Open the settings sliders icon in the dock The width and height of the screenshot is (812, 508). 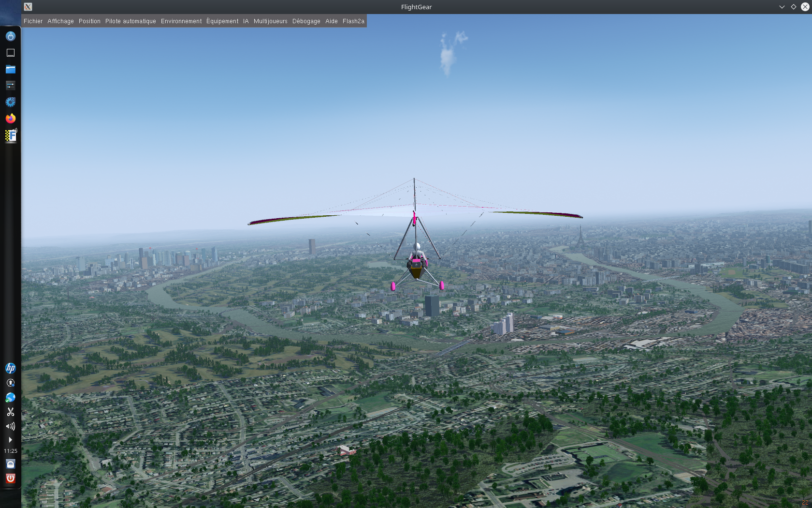click(10, 86)
